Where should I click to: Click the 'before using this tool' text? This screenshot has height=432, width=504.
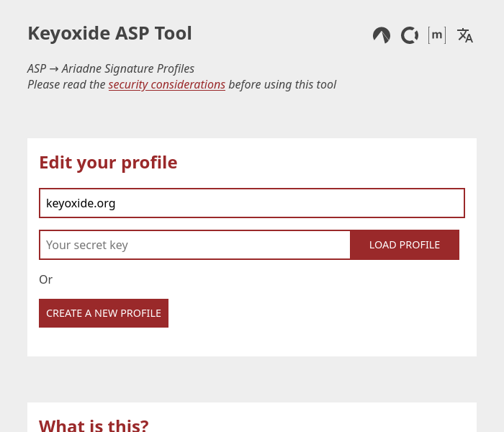pyautogui.click(x=282, y=84)
